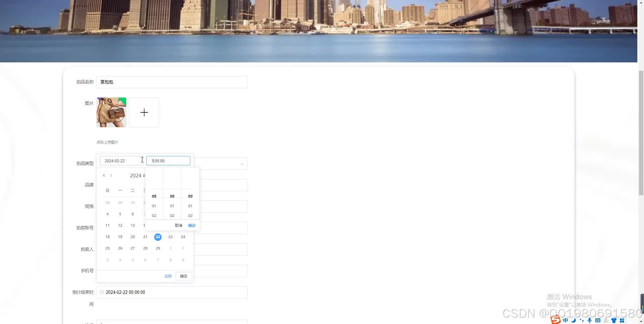Click the IME account login icon
Screen dimensions: 644x324
(606, 320)
